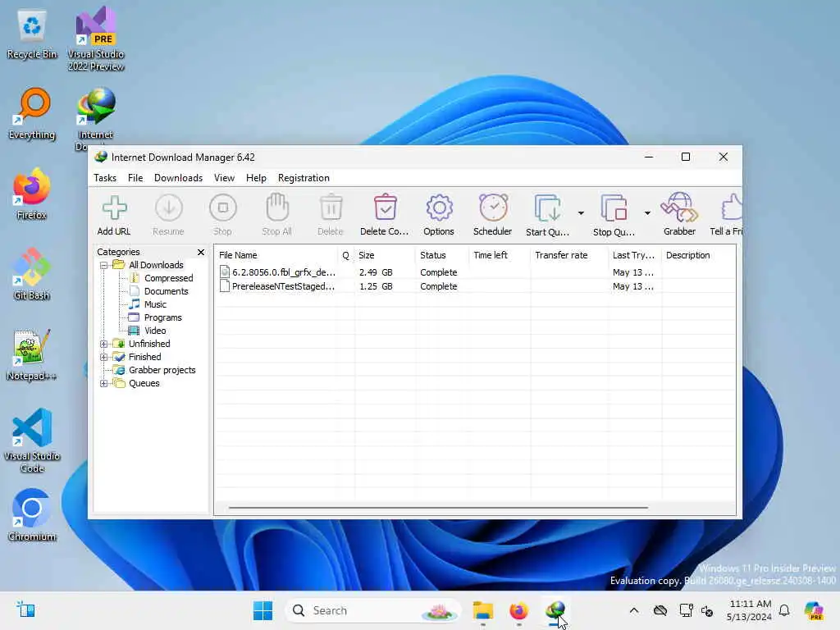This screenshot has height=630, width=840.
Task: Select the 6.2.8056.0.fbl_grfx_de... download row
Action: click(x=475, y=272)
